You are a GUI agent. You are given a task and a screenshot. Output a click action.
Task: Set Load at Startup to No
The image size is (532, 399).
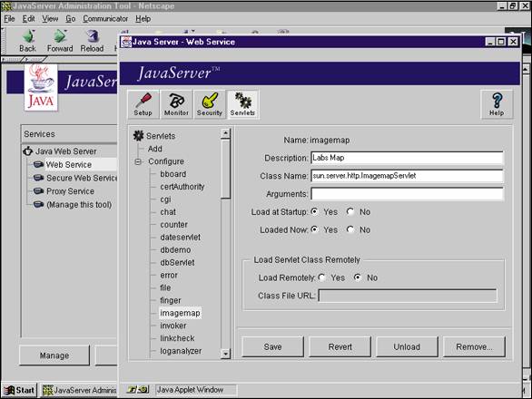[x=350, y=211]
